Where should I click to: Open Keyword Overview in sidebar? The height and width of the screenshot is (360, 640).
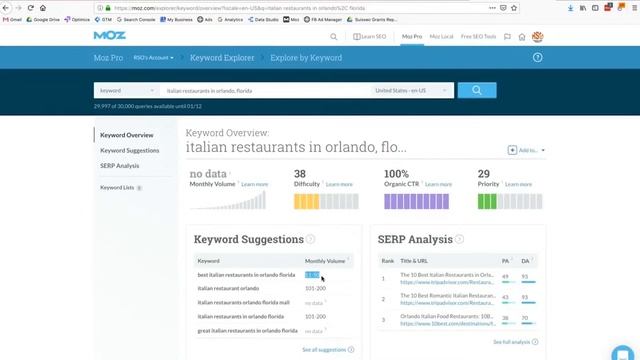127,135
